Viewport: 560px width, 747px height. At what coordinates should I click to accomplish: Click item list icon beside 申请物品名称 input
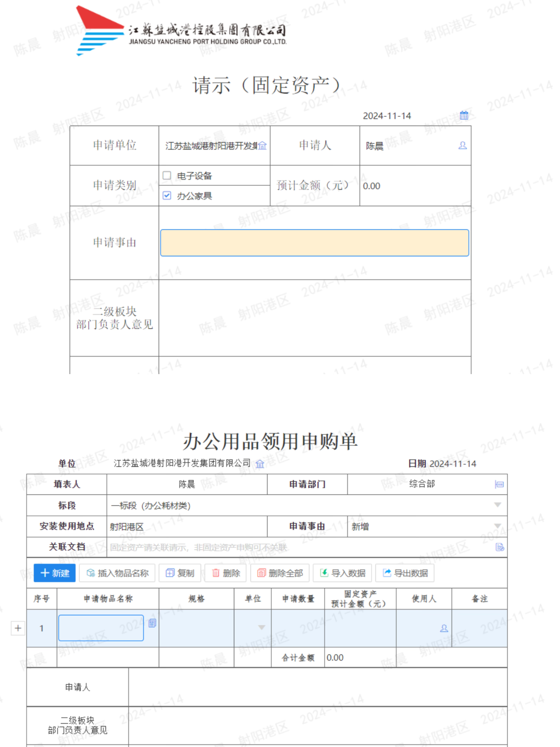152,623
